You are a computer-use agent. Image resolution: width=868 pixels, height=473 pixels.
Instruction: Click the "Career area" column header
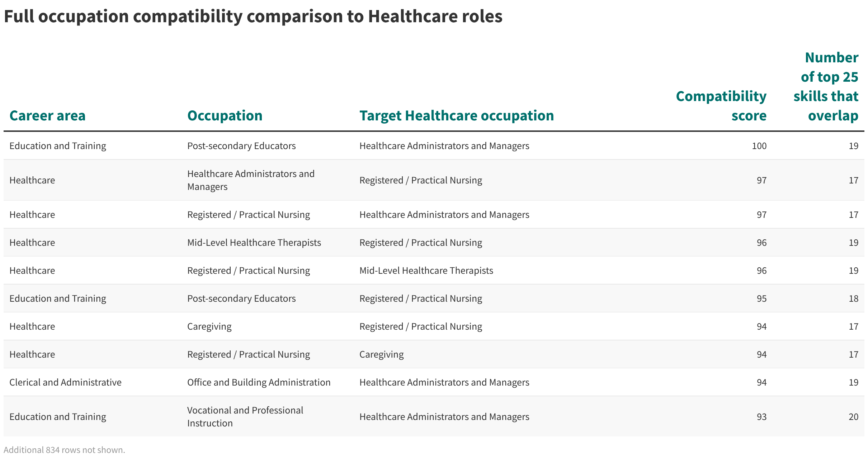coord(47,116)
